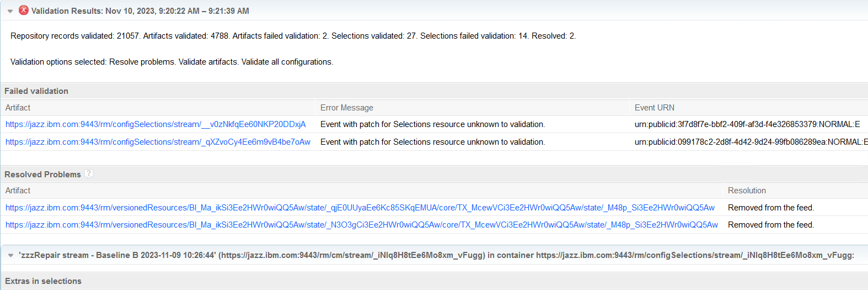
Task: Open the help tooltip icon next to Resolved Problems
Action: (x=88, y=173)
